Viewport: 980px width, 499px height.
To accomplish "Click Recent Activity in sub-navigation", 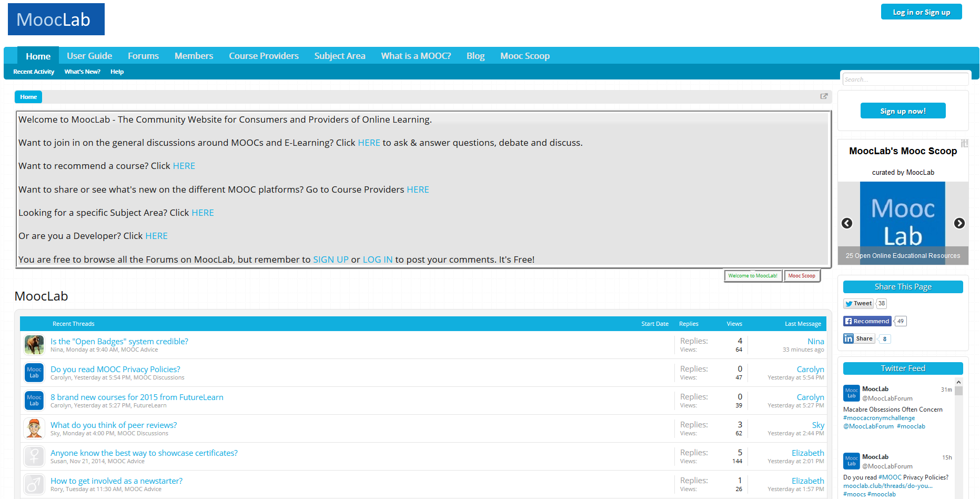I will click(x=34, y=72).
